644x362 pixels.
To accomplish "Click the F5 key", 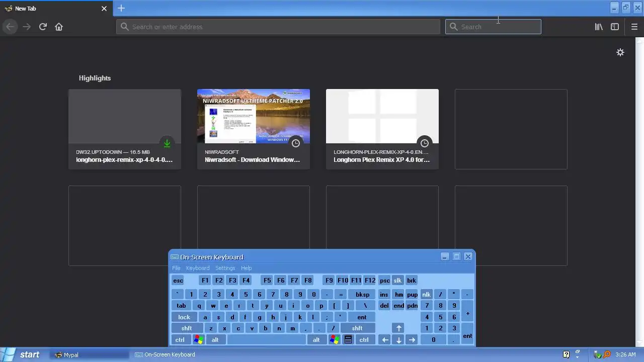I will pos(267,281).
